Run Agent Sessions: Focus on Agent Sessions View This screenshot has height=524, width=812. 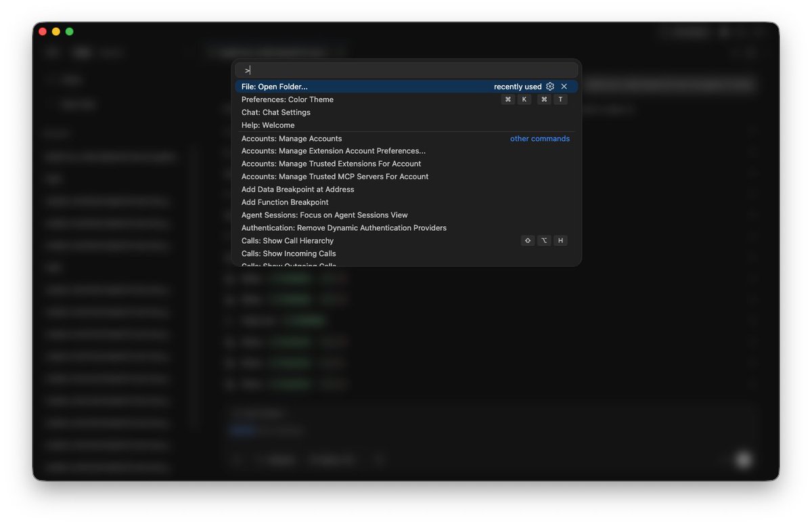coord(406,215)
